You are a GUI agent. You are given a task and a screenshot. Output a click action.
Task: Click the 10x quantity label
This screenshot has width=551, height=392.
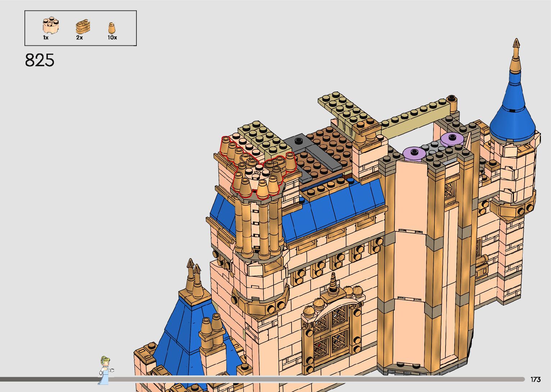[x=112, y=37]
